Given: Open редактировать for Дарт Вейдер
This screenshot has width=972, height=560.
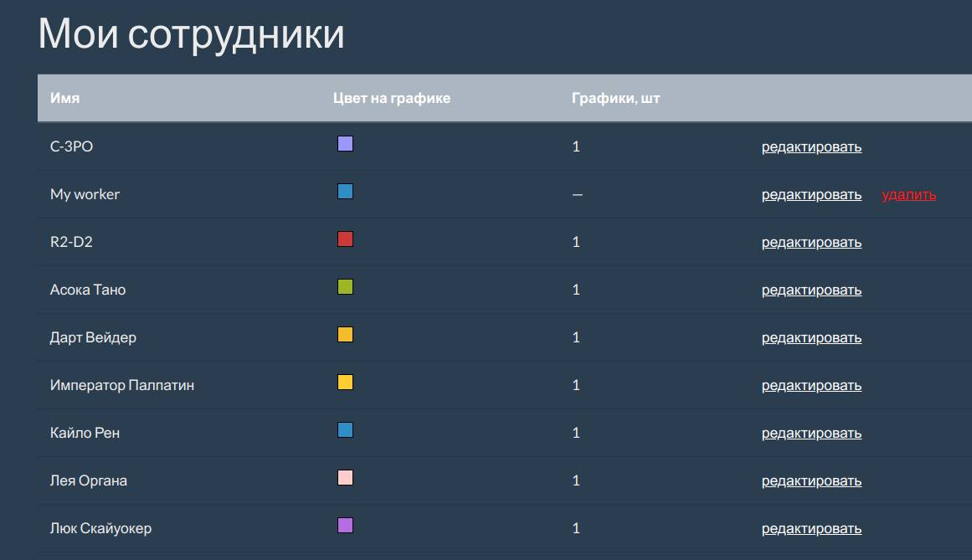Looking at the screenshot, I should point(811,337).
